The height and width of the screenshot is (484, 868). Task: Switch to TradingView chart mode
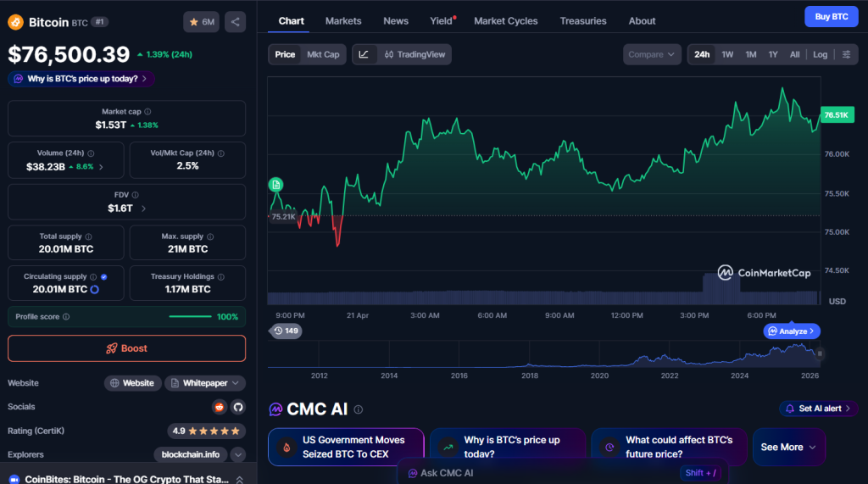(x=415, y=54)
